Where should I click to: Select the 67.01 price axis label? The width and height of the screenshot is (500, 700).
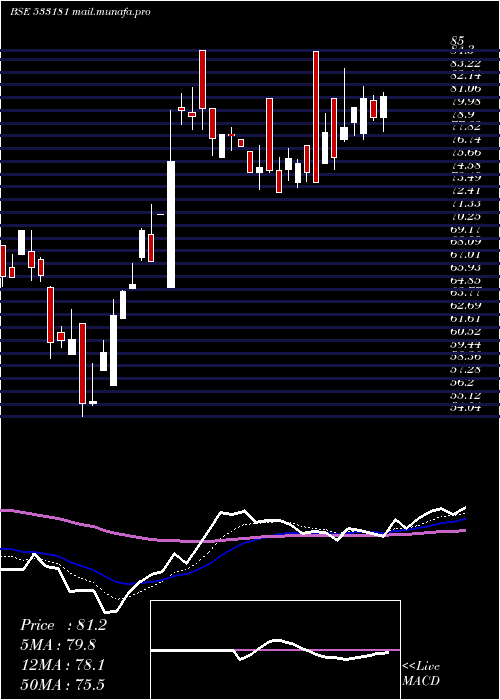point(465,254)
